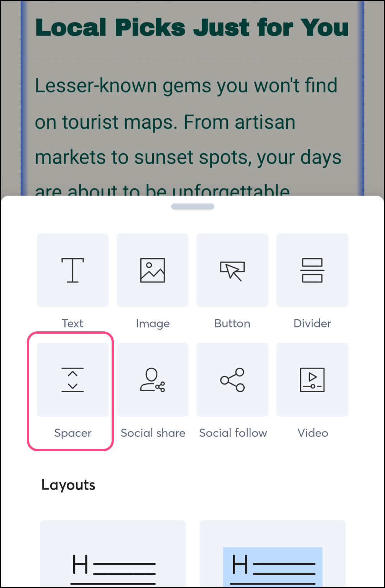This screenshot has width=385, height=588.
Task: Click the "Image" label text
Action: 153,324
